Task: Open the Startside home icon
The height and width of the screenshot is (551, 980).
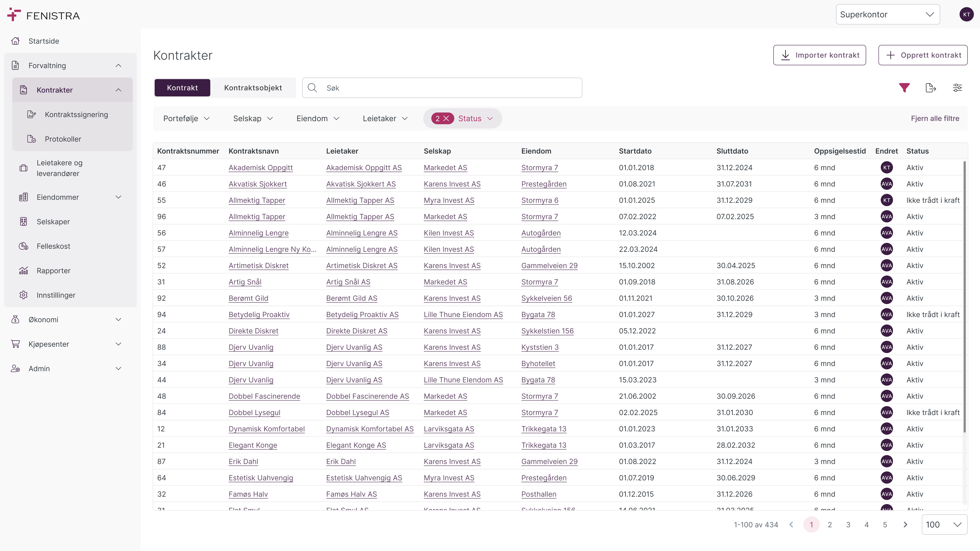Action: tap(15, 41)
